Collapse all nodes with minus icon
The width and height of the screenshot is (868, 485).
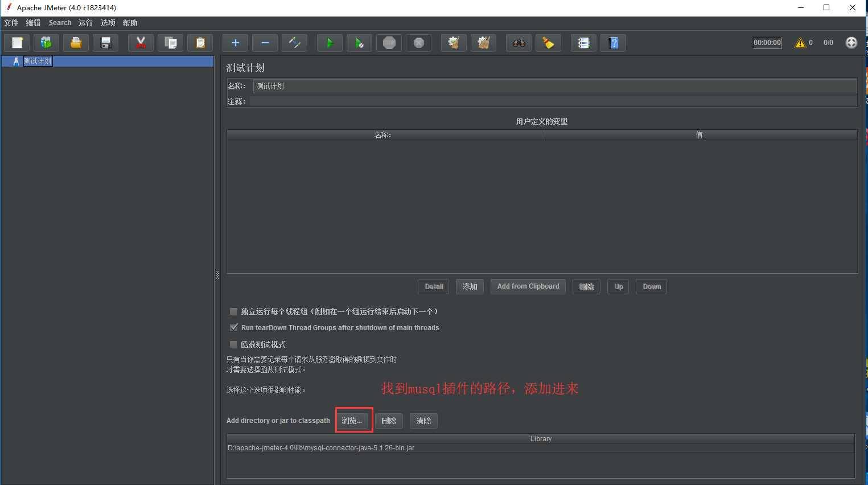[265, 43]
